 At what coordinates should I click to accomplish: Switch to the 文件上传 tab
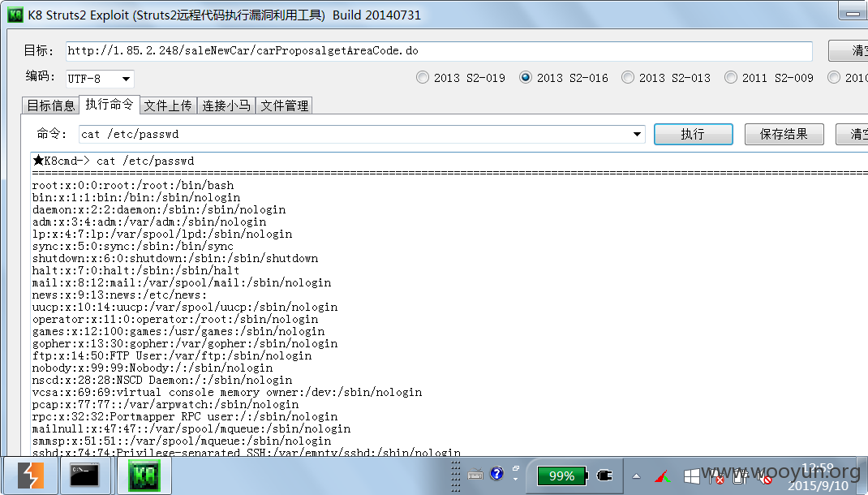168,105
